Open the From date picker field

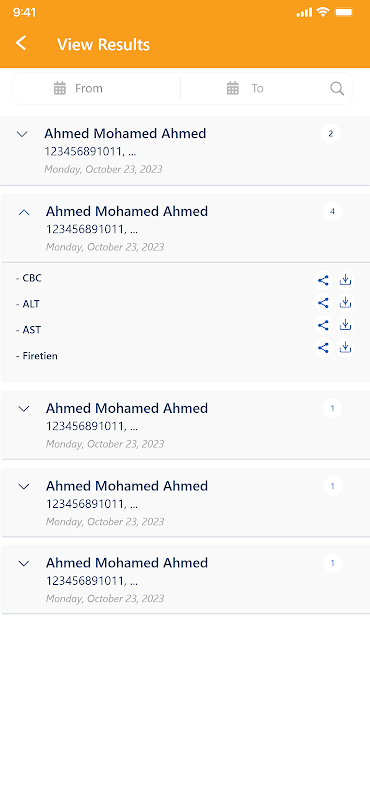pyautogui.click(x=96, y=89)
